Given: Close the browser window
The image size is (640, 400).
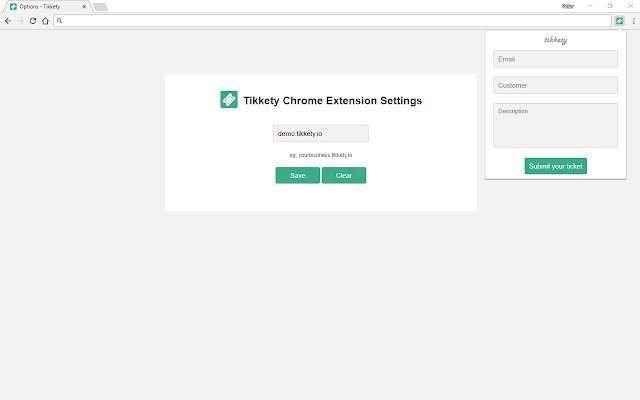Looking at the screenshot, I should pos(630,6).
